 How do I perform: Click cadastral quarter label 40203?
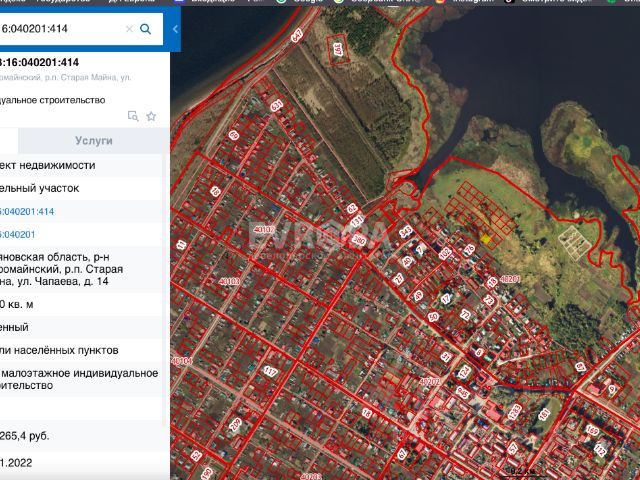tap(311, 476)
